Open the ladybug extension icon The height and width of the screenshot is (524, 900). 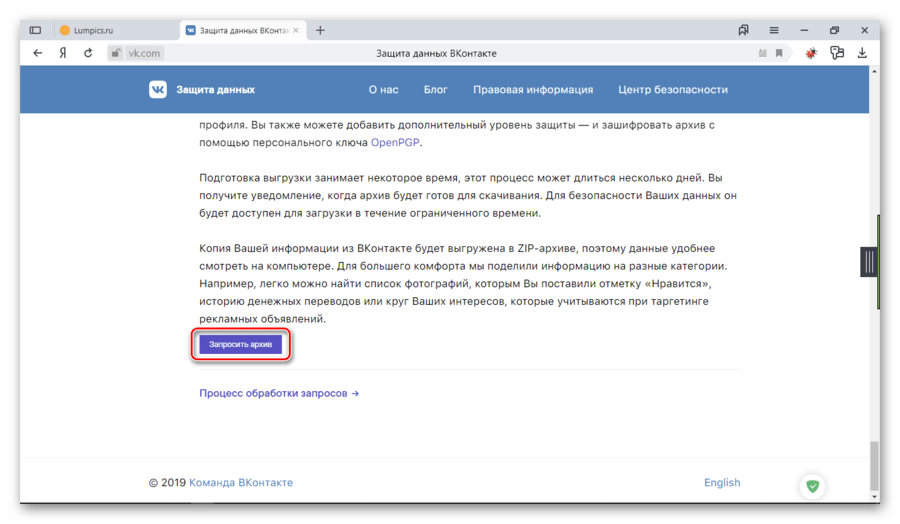coord(810,53)
